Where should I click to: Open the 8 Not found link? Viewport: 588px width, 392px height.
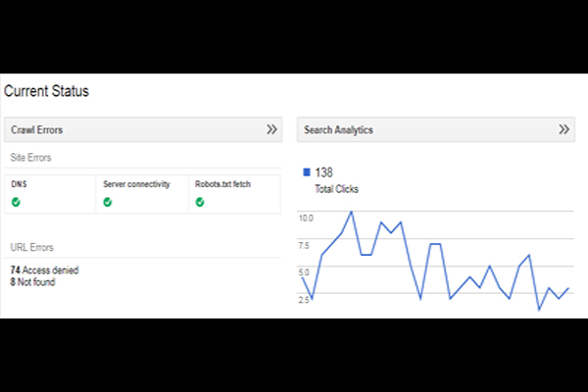point(32,281)
